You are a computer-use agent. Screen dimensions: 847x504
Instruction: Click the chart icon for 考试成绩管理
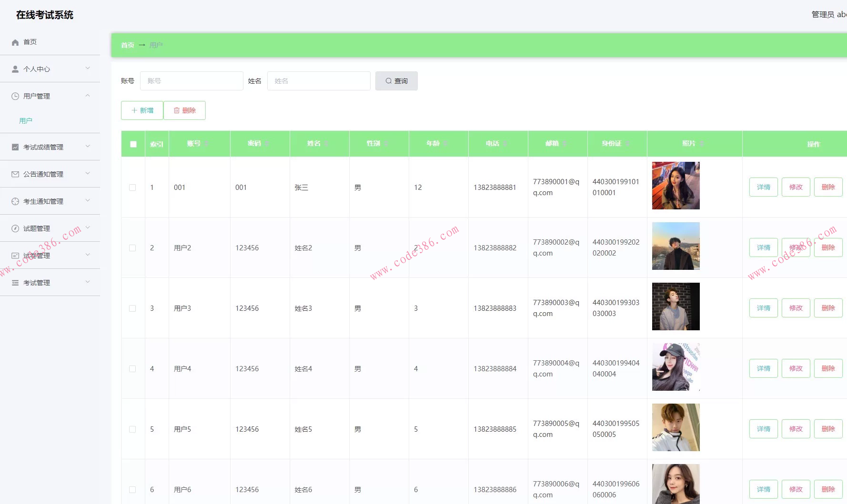15,147
